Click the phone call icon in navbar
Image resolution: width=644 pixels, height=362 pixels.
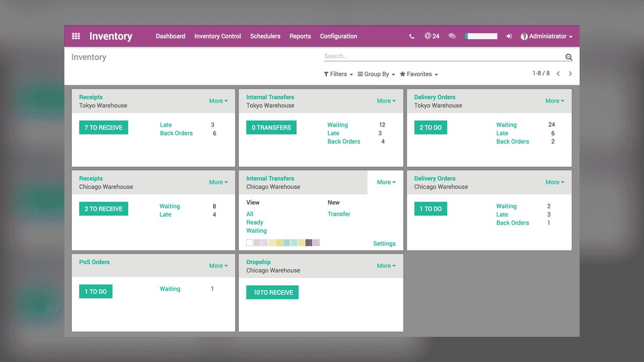tap(412, 36)
